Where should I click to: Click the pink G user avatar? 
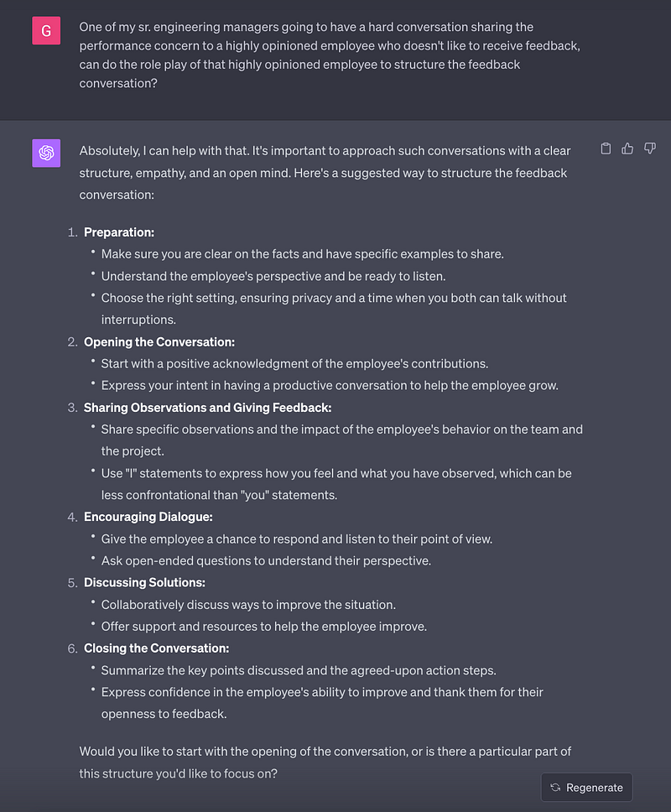click(46, 30)
